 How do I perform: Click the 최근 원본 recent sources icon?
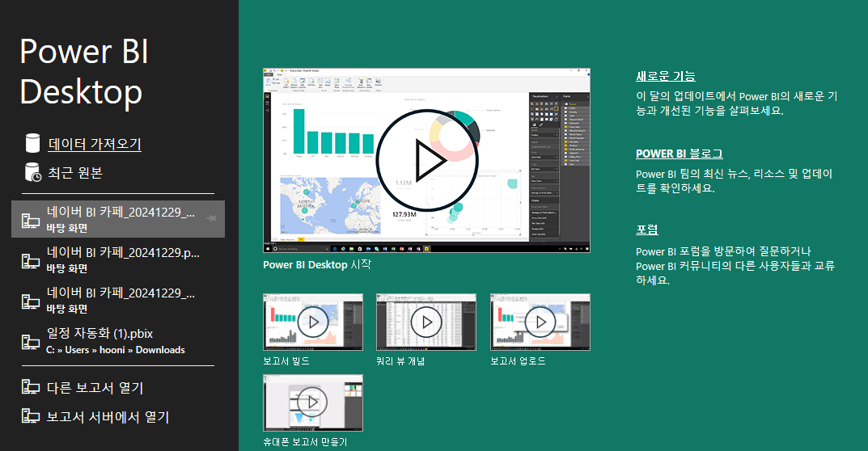(32, 173)
